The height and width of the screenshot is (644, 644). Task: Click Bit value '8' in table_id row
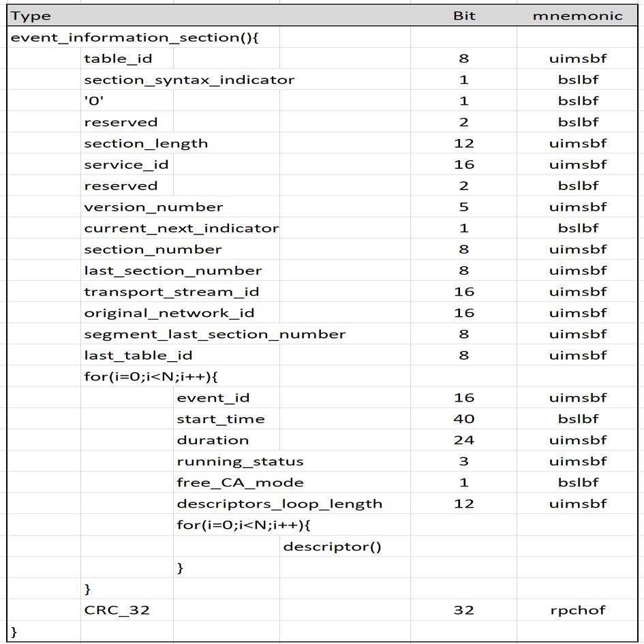point(463,59)
